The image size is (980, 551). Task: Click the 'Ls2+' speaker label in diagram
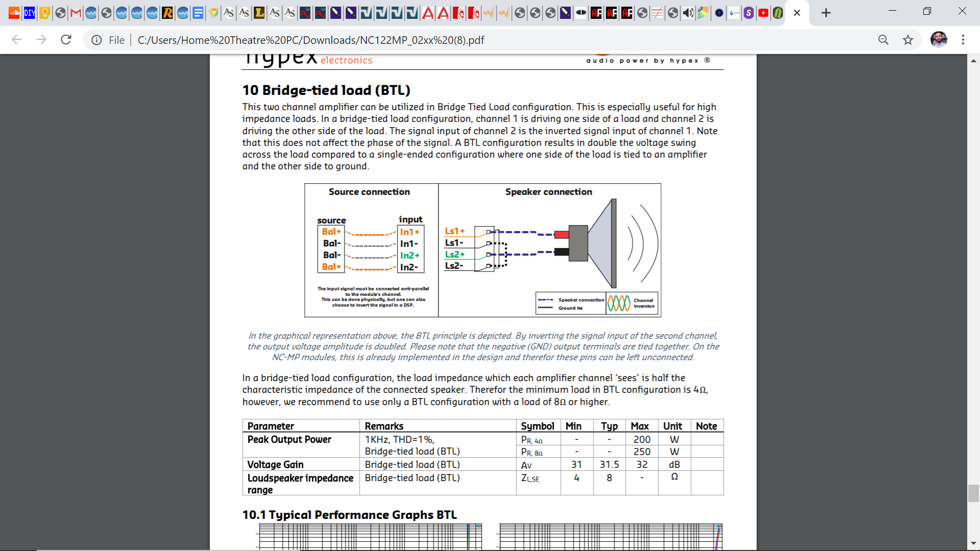pos(454,254)
